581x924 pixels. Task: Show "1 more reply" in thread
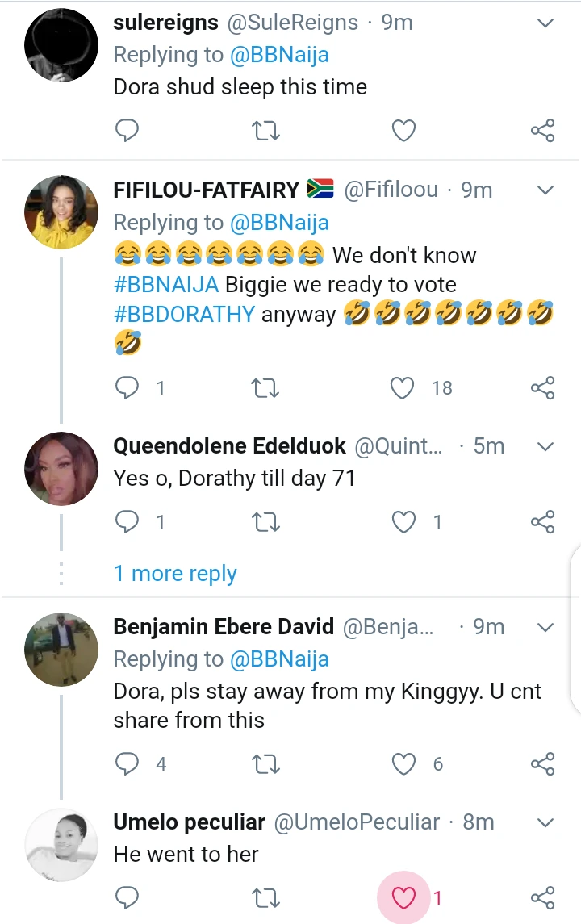(175, 574)
